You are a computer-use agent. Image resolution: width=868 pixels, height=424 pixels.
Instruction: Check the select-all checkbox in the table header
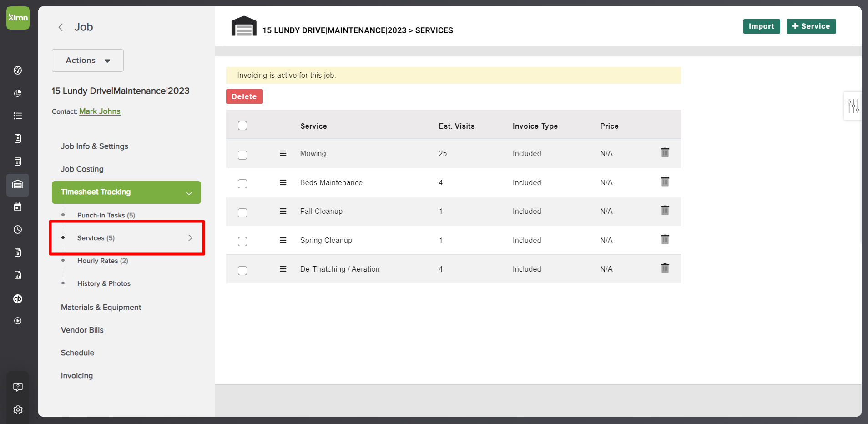(242, 125)
